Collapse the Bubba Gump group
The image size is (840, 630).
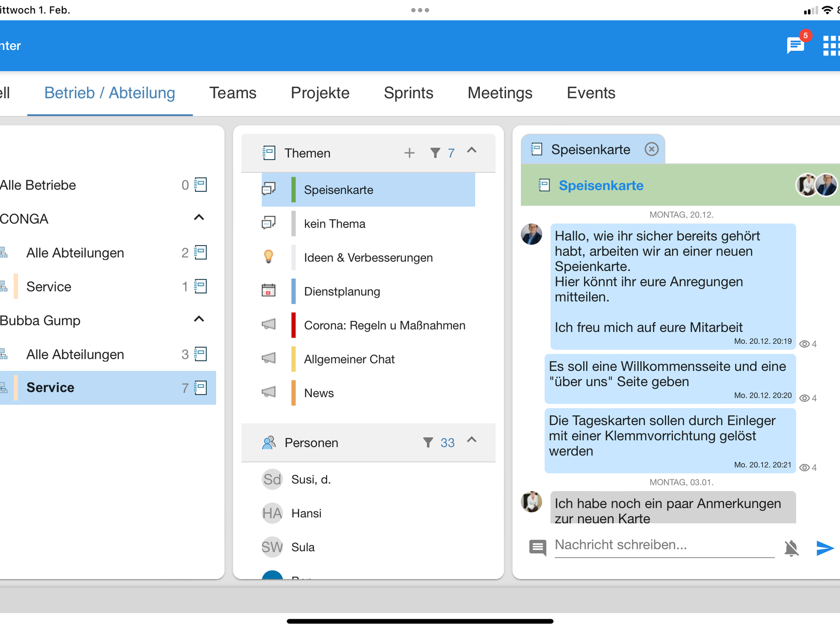pyautogui.click(x=199, y=319)
